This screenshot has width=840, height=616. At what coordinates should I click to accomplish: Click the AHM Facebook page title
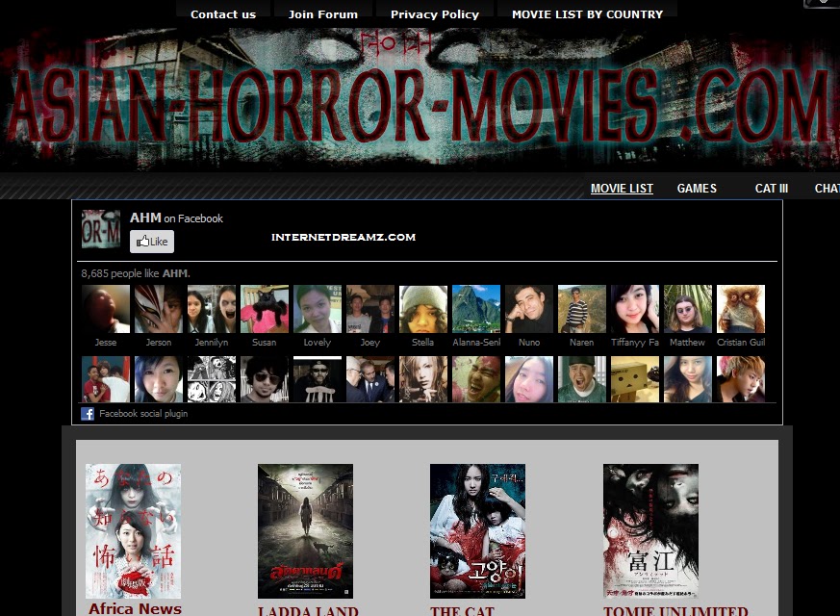[x=145, y=218]
